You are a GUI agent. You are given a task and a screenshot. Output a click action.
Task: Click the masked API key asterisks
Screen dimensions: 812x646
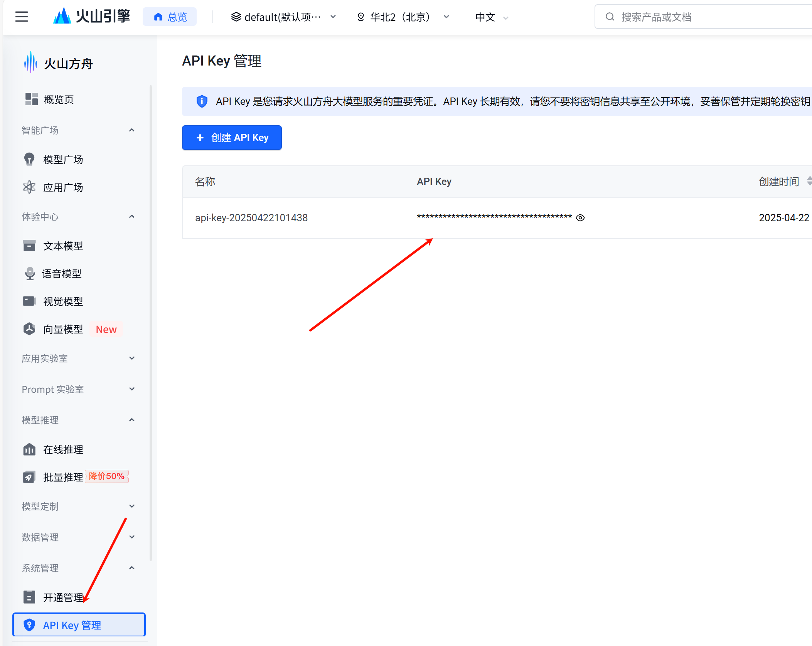click(x=494, y=217)
